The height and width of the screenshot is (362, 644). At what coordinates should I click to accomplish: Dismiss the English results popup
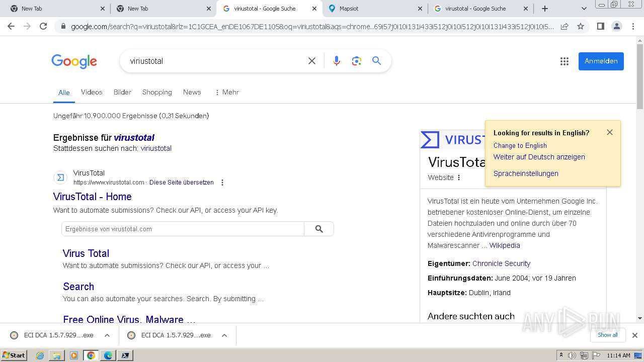(x=610, y=132)
